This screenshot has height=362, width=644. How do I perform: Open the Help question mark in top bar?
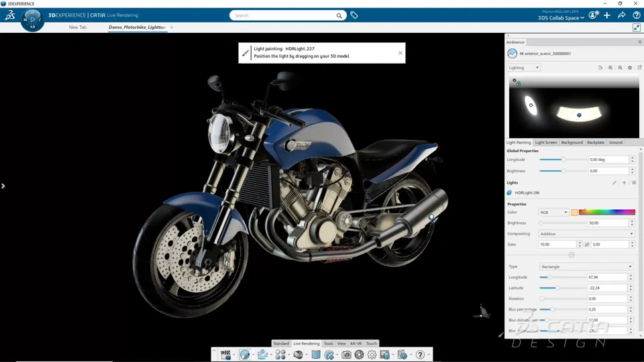pos(637,15)
